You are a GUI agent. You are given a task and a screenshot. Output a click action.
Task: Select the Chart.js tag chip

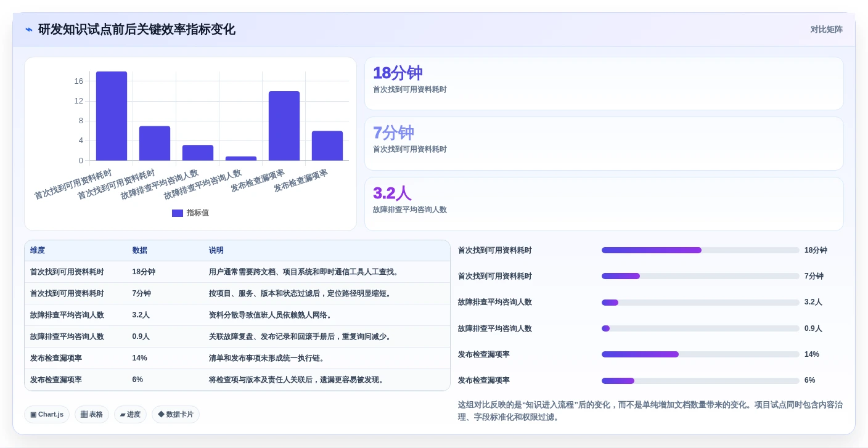[x=47, y=415]
